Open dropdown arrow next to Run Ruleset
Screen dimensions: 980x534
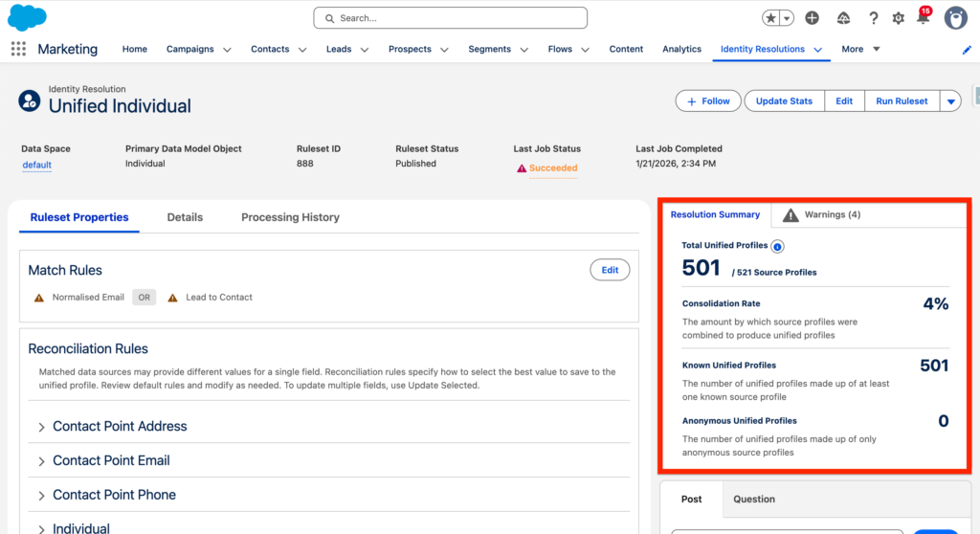(x=949, y=101)
